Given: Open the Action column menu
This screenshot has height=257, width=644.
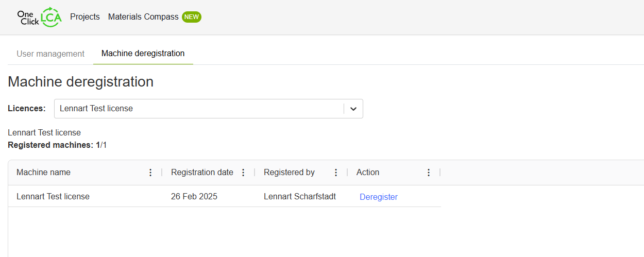Looking at the screenshot, I should click(429, 173).
